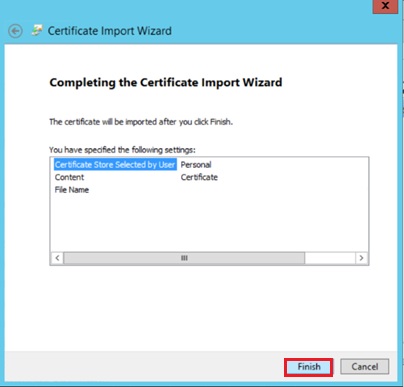The height and width of the screenshot is (387, 404).
Task: Close the wizard with the red X
Action: (385, 6)
